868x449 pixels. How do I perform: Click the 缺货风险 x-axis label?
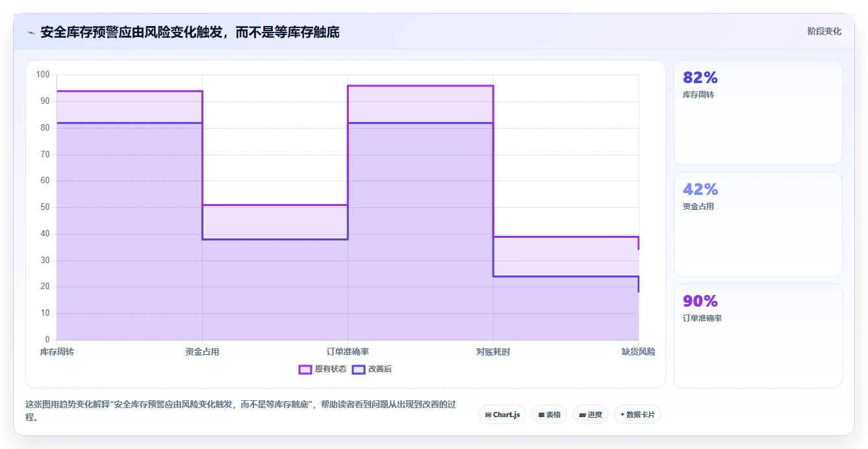pyautogui.click(x=639, y=352)
